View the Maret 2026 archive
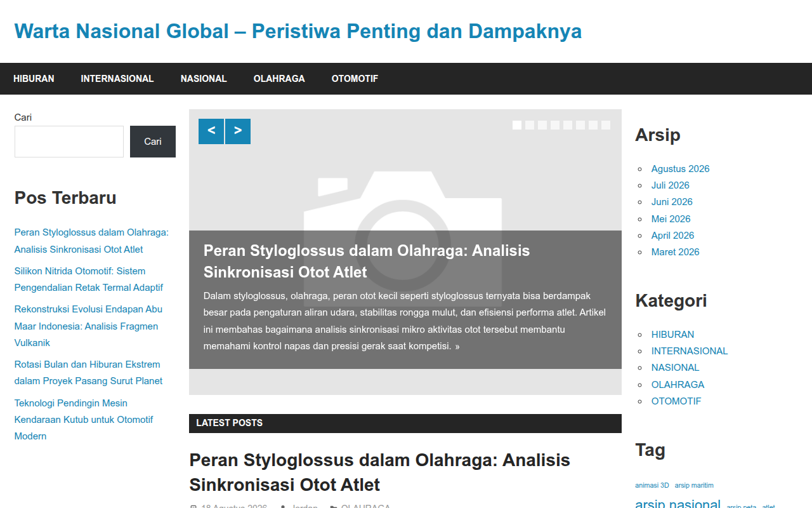This screenshot has height=508, width=812. pyautogui.click(x=675, y=252)
